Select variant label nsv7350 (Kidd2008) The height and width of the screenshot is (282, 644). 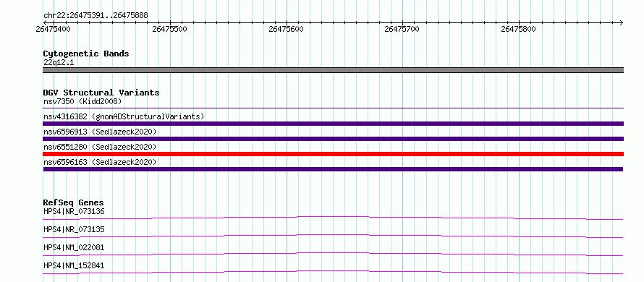pos(82,101)
